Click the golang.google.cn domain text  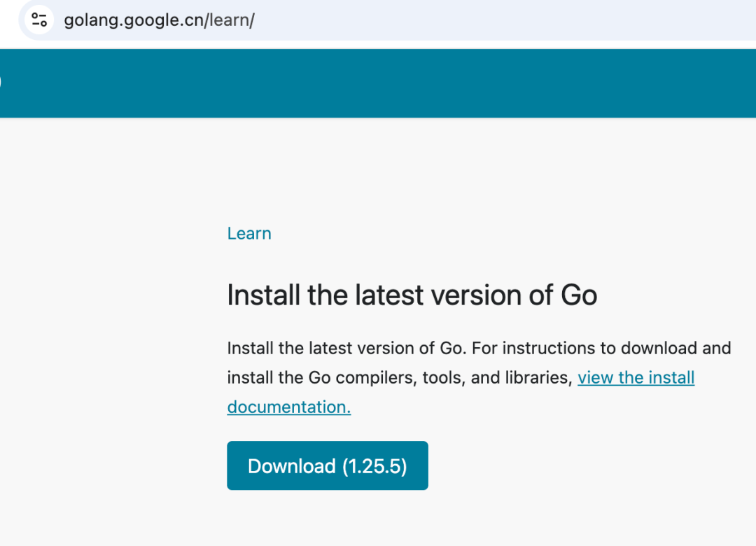[x=133, y=20]
